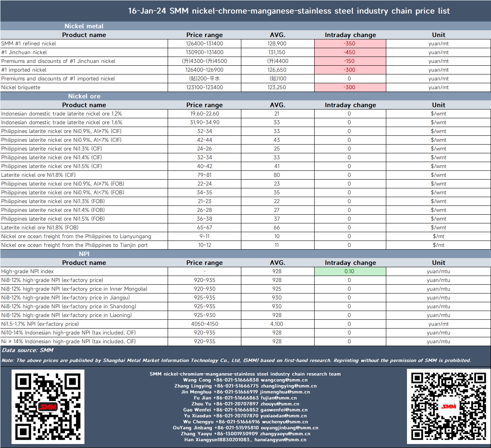Click Premiums and discounts of #1 Jinchuan nickel

58,61
